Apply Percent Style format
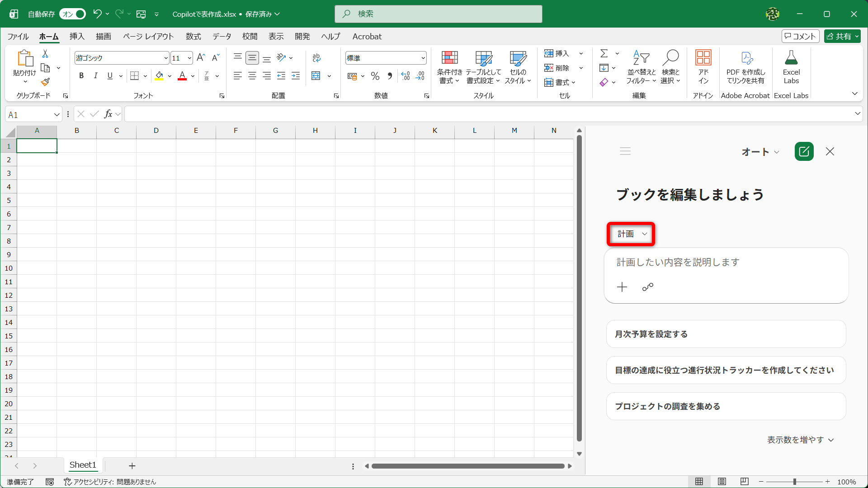 point(375,76)
